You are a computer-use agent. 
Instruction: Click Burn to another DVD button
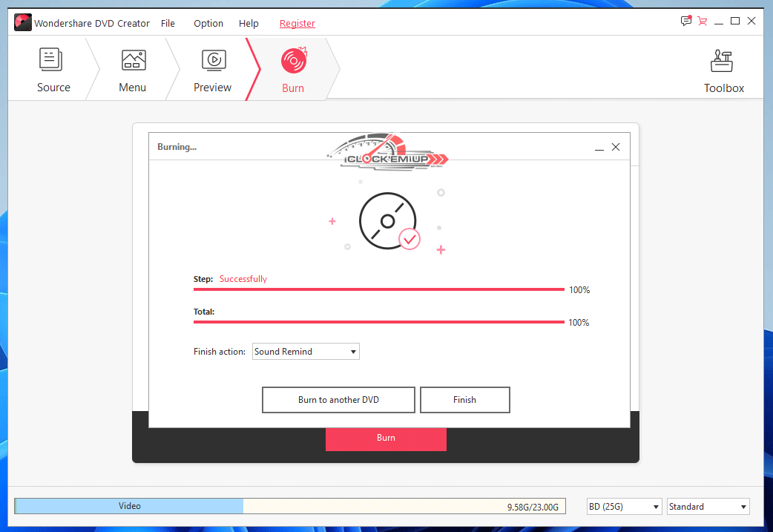click(338, 400)
